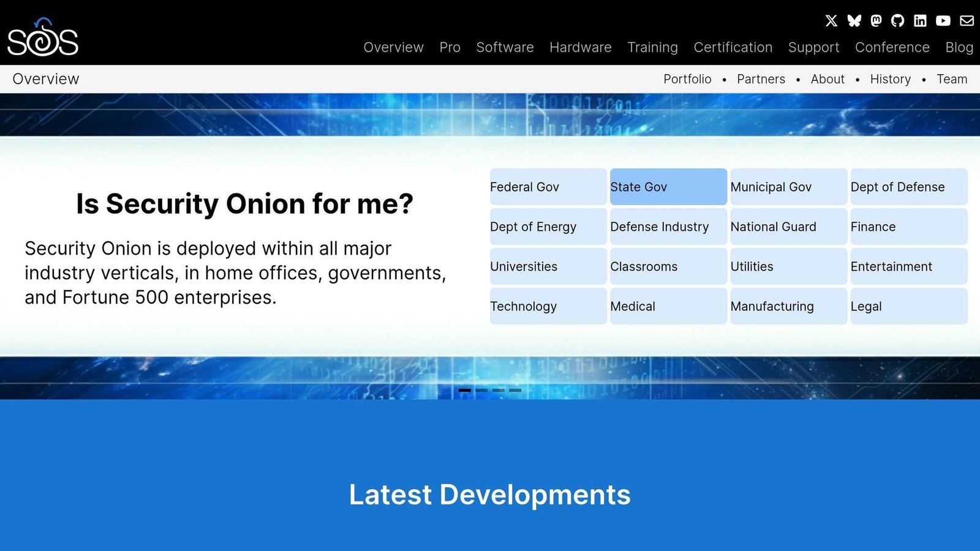Select the Dept of Energy tile
Screen dimensions: 980x551
point(548,227)
